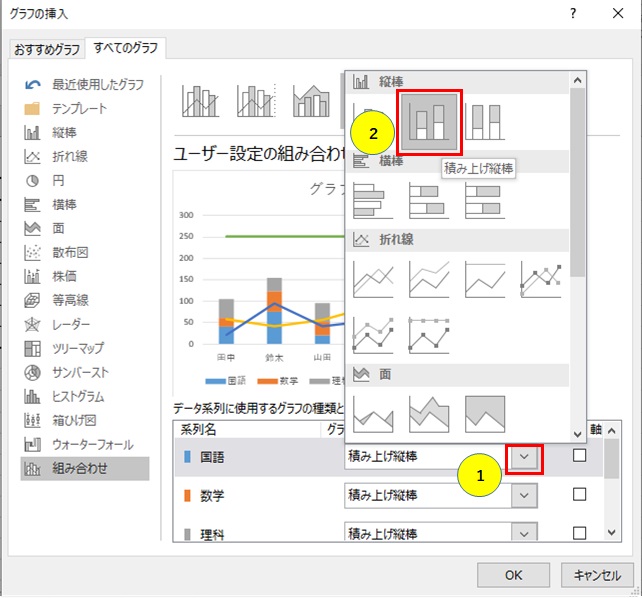Click the キャンセル button
Image resolution: width=642 pixels, height=598 pixels.
click(597, 575)
